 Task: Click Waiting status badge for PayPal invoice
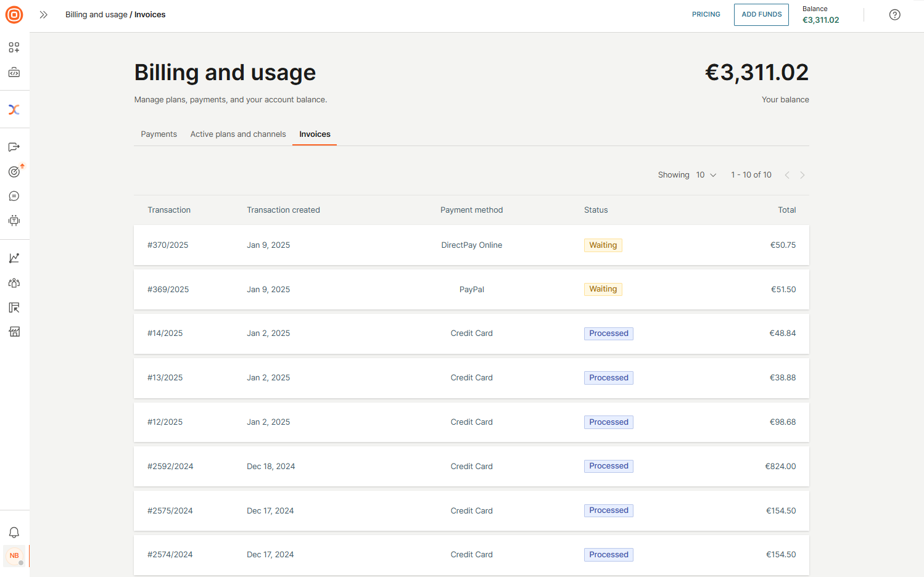(x=603, y=289)
